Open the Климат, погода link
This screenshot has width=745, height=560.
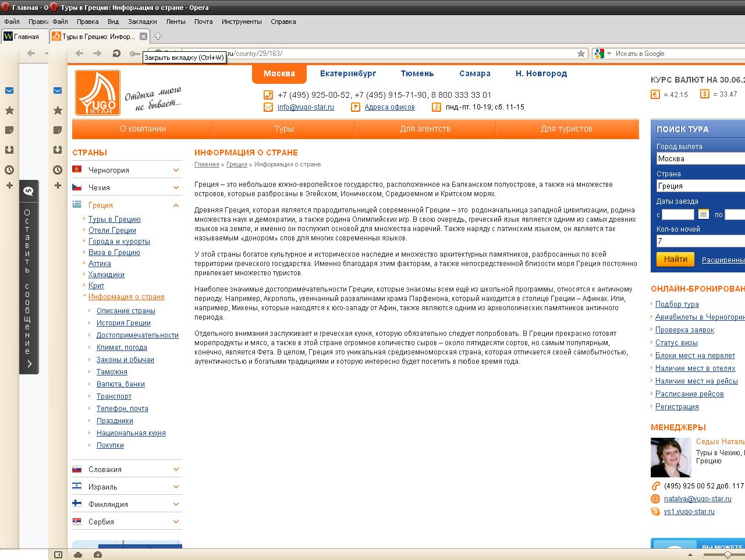[x=122, y=348]
